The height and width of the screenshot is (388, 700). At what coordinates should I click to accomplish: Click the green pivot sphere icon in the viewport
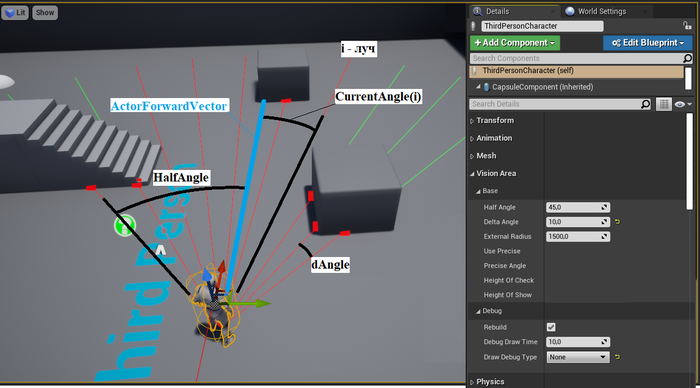125,225
